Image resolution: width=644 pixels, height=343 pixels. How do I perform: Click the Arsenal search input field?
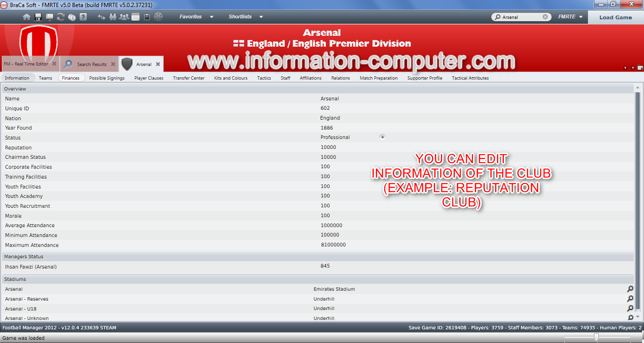click(521, 17)
